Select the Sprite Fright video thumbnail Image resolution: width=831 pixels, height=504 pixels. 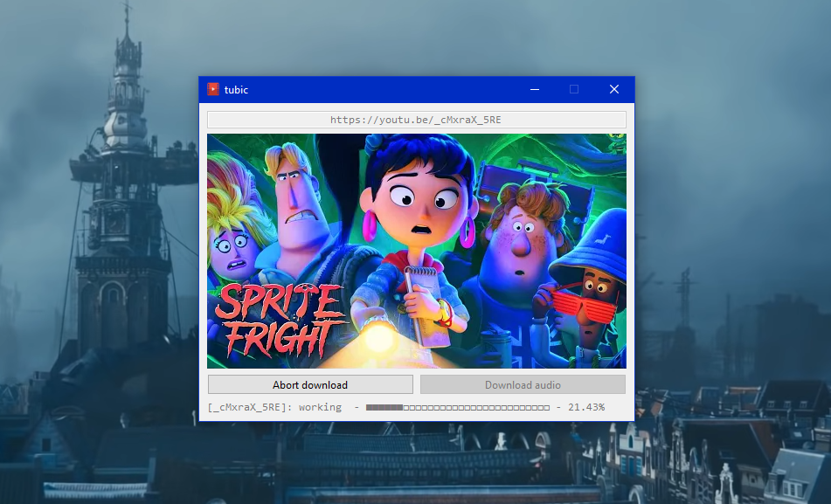click(x=416, y=252)
